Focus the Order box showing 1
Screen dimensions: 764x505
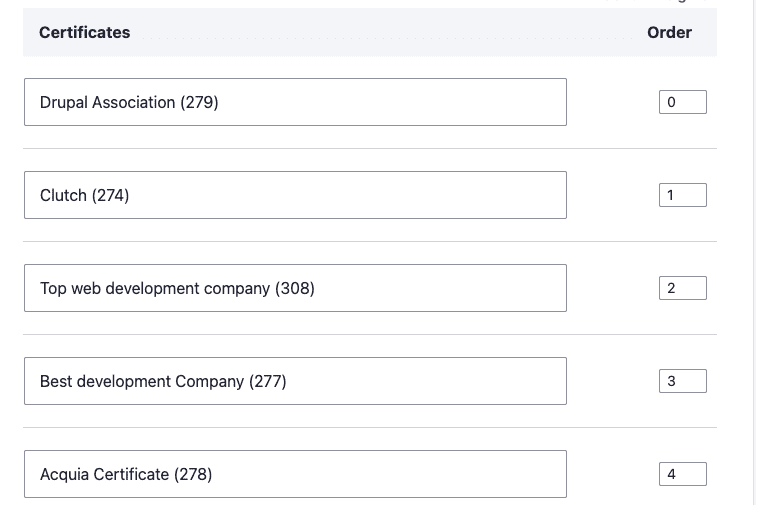[682, 195]
